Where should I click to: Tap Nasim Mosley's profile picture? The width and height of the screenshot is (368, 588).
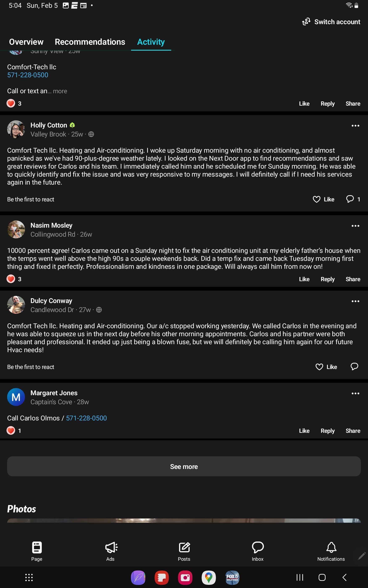(16, 229)
